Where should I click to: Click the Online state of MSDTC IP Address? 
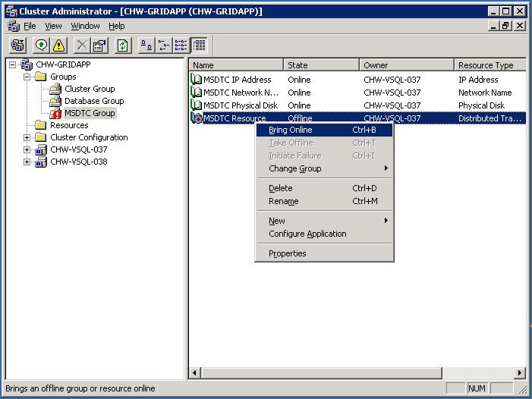(299, 80)
